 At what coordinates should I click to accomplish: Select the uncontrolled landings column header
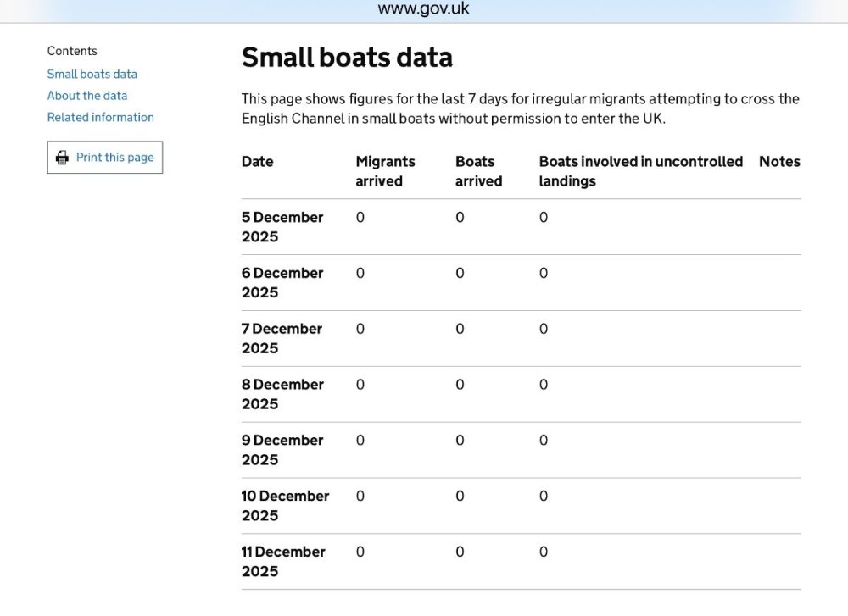click(640, 170)
